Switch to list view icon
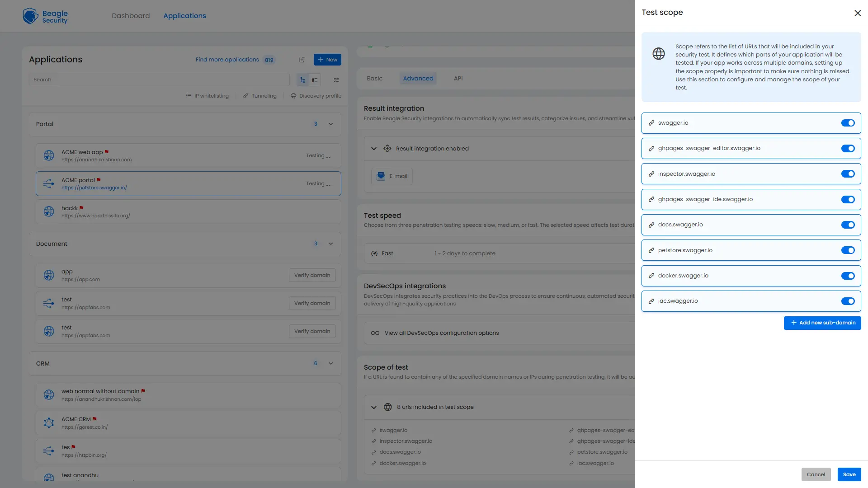The width and height of the screenshot is (868, 488). (x=315, y=80)
